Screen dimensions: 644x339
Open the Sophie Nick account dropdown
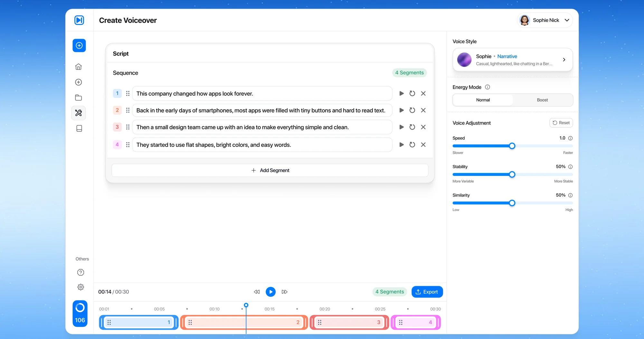point(545,20)
